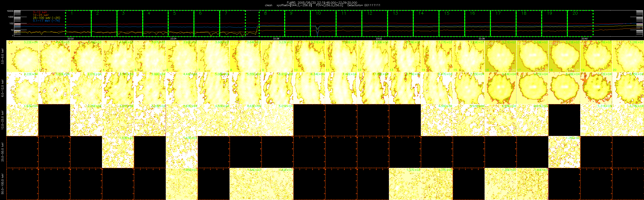Select time interval 19 on the light curve
The height and width of the screenshot is (200, 644).
[x=555, y=24]
